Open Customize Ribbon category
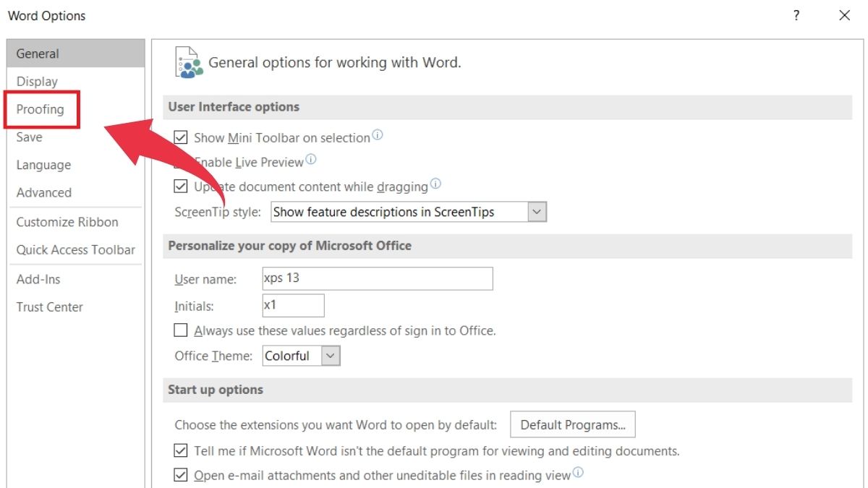Viewport: 868px width, 488px height. (76, 222)
